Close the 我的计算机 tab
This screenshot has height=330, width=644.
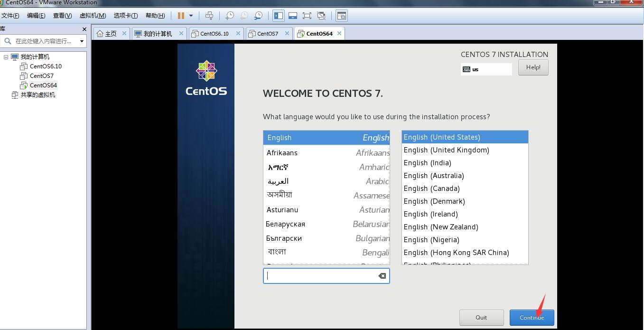coord(181,33)
